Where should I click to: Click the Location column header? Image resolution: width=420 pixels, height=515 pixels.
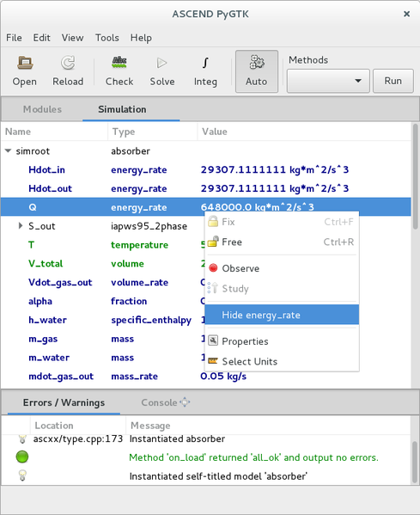pyautogui.click(x=78, y=426)
